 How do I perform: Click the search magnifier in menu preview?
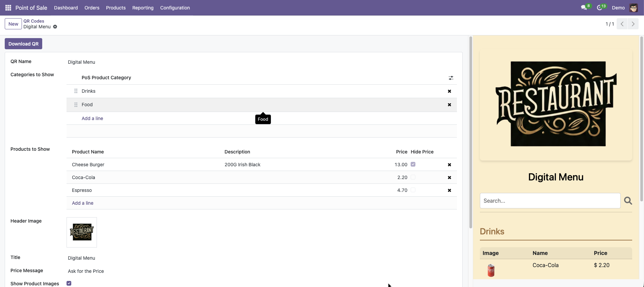click(x=628, y=201)
